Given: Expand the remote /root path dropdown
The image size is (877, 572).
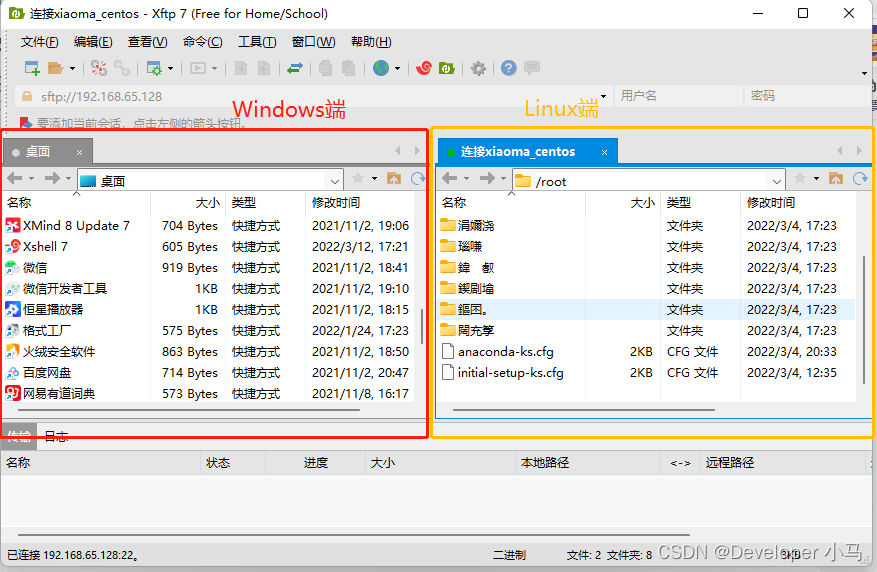Looking at the screenshot, I should point(777,181).
